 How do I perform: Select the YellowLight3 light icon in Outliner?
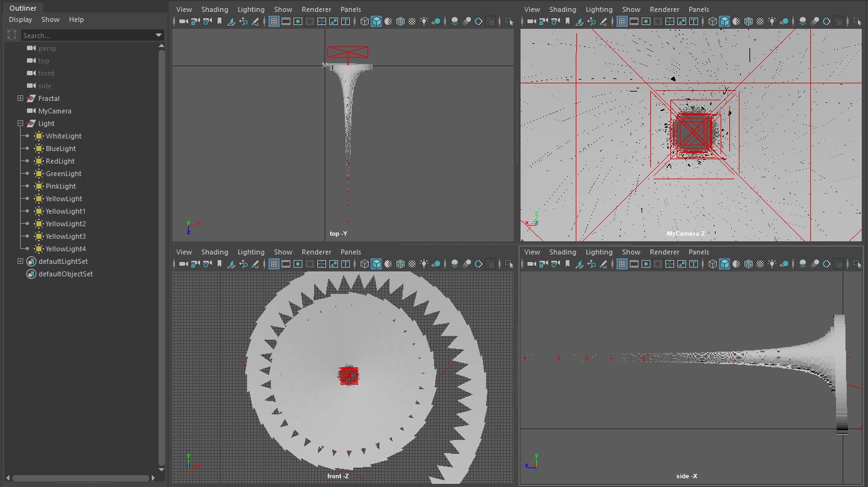click(x=39, y=236)
